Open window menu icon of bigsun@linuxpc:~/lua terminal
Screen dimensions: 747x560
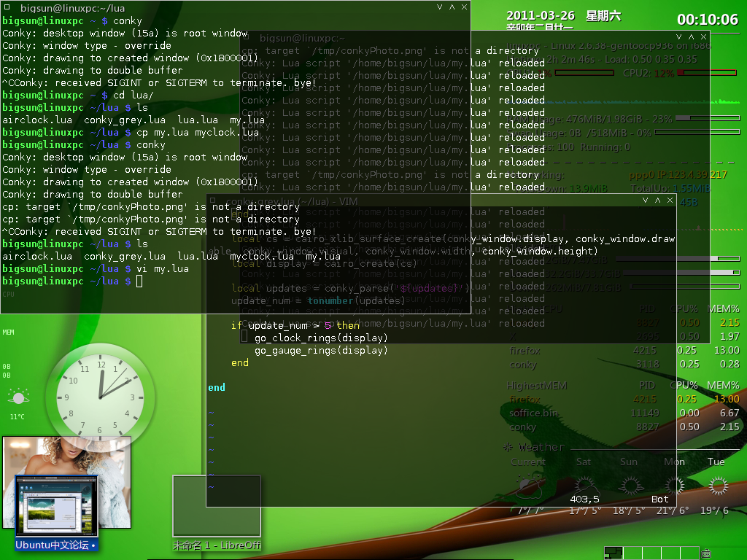pyautogui.click(x=7, y=7)
